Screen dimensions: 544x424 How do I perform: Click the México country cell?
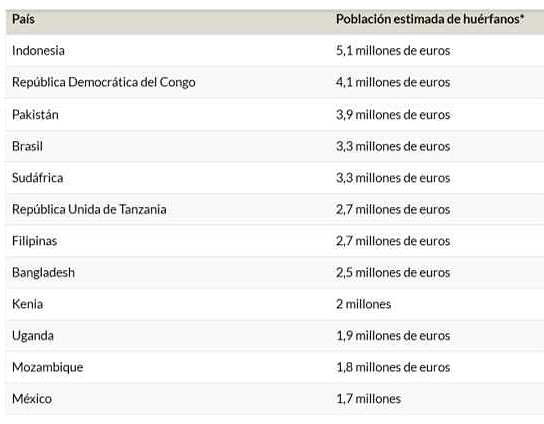(x=32, y=398)
